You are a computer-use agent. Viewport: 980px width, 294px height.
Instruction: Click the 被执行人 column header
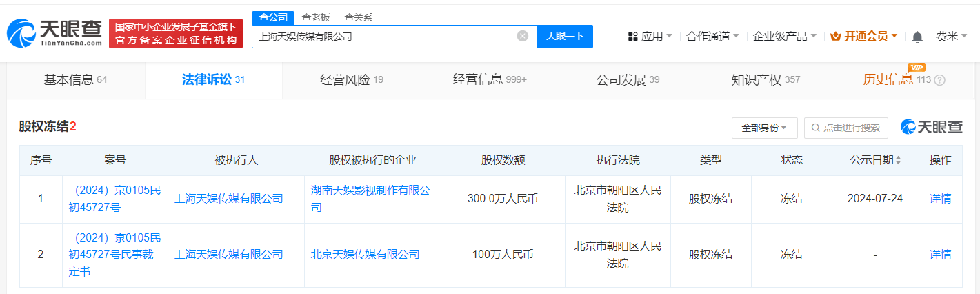[x=236, y=160]
